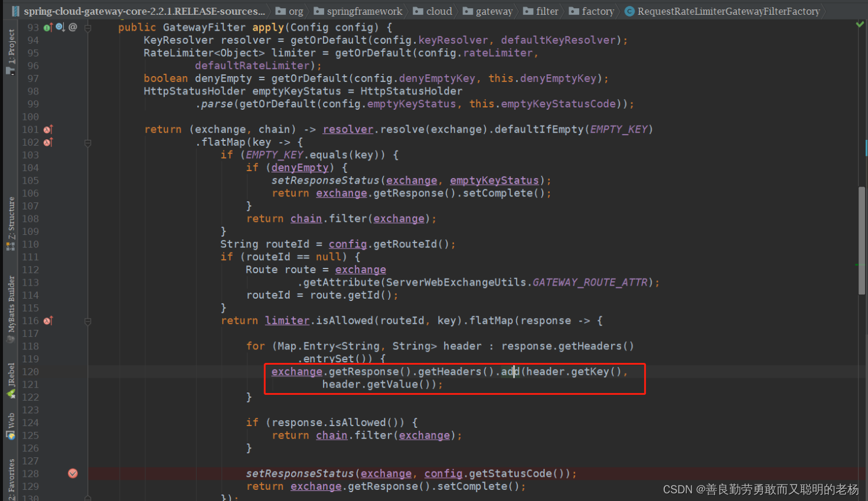The image size is (868, 501).
Task: Click the gateway breadcrumb
Action: (x=492, y=11)
